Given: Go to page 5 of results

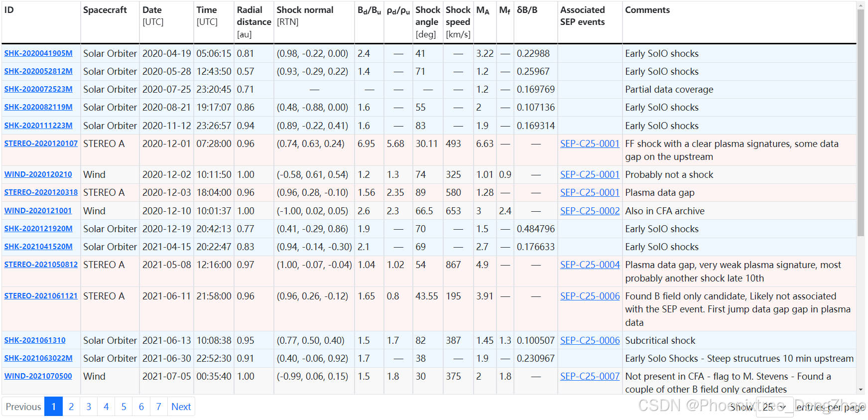Looking at the screenshot, I should [x=124, y=407].
